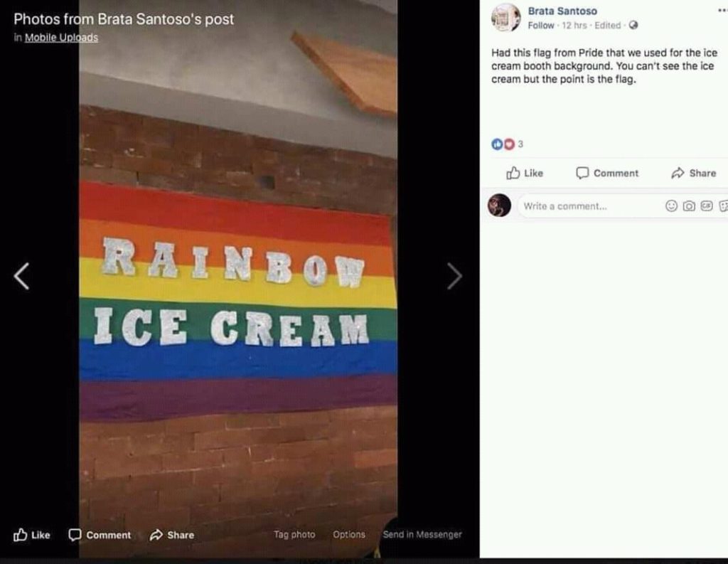Select Tag photo option
The width and height of the screenshot is (728, 564).
point(294,534)
